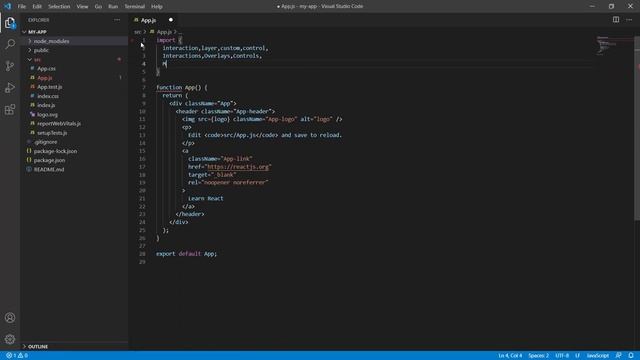Open the Source Control view

click(10, 66)
